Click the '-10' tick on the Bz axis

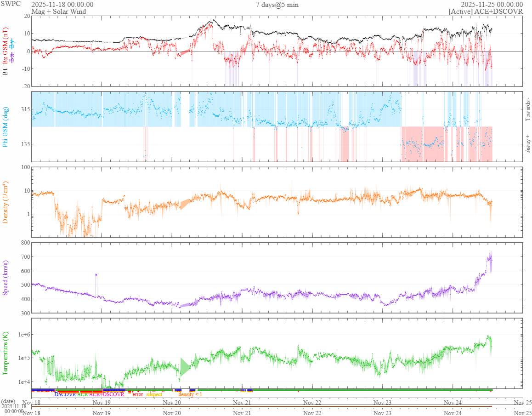(x=26, y=68)
